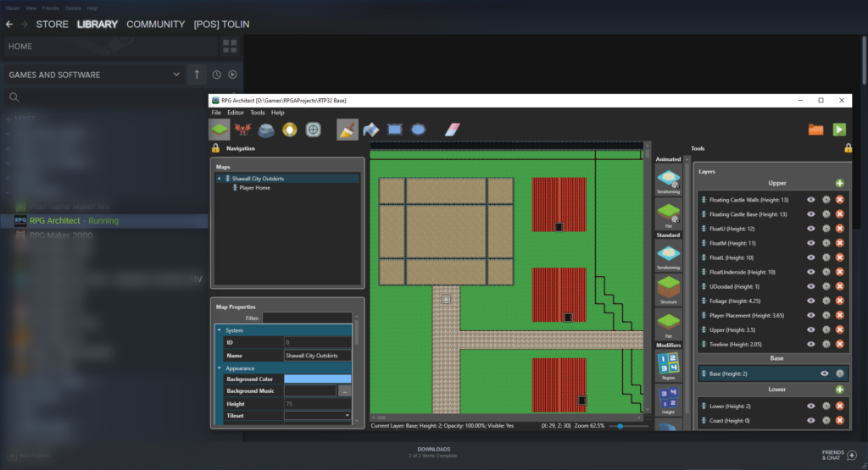Select the paint bucket fill tool
The width and height of the screenshot is (868, 470).
point(371,130)
